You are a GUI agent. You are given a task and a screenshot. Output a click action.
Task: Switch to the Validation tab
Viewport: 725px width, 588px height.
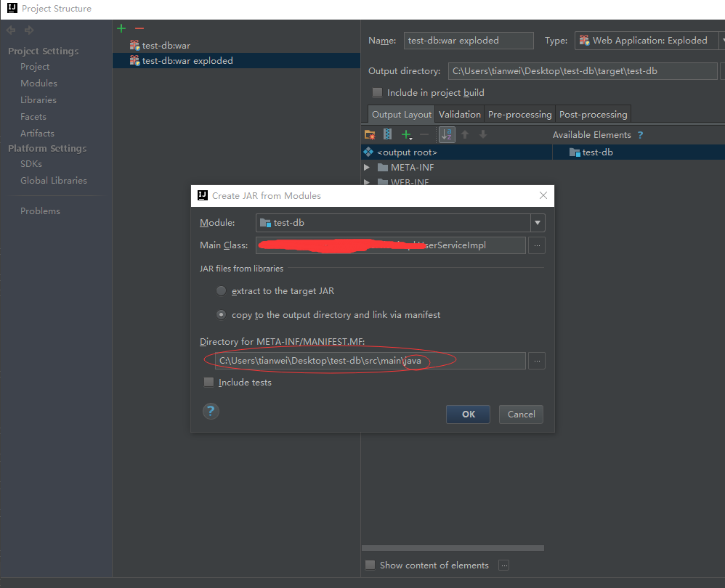(x=459, y=115)
